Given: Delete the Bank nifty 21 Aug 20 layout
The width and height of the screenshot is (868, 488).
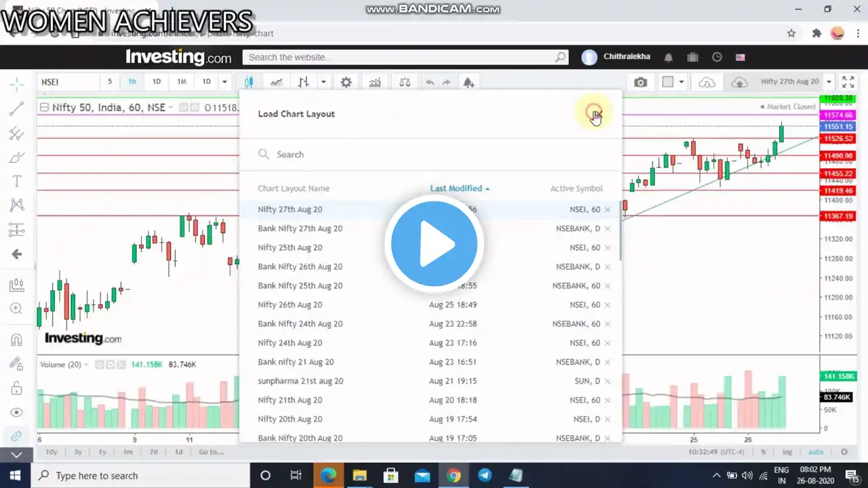Looking at the screenshot, I should point(608,362).
